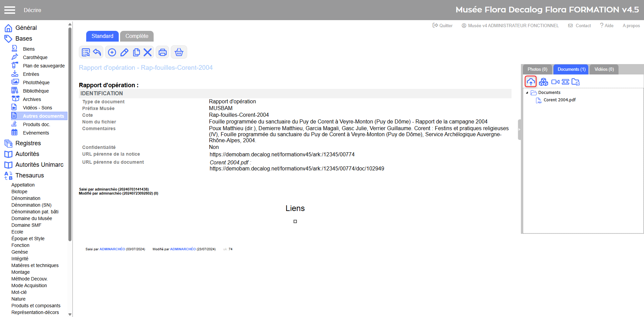Duplicate the record with the copy icon
644x317 pixels.
pyautogui.click(x=136, y=52)
